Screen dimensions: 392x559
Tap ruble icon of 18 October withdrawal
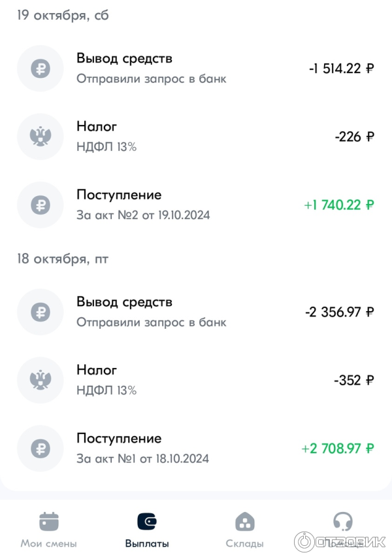pos(41,312)
